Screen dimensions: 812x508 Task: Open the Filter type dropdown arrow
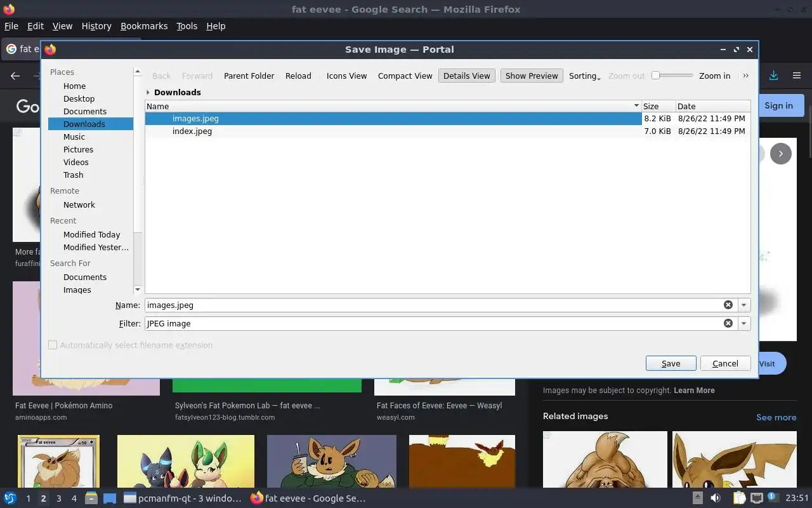point(744,323)
